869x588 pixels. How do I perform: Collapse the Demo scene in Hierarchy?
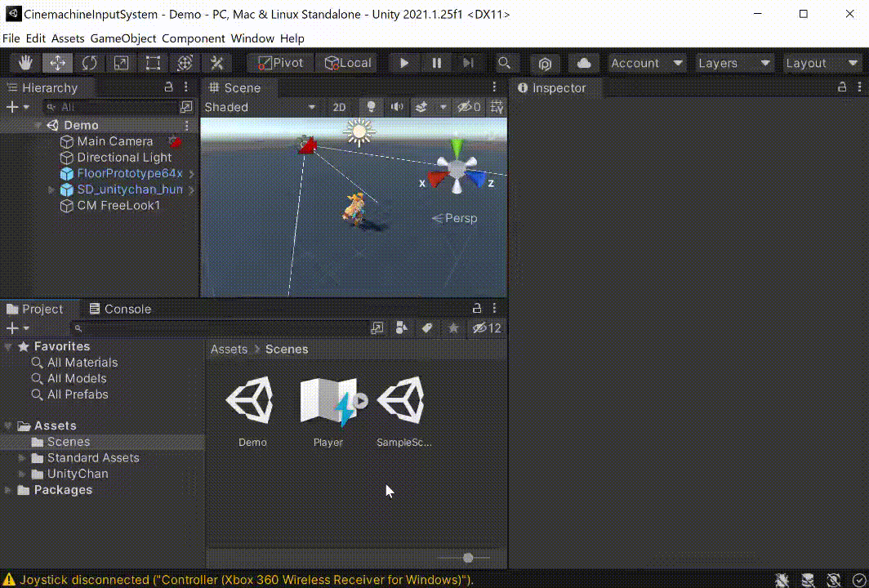pyautogui.click(x=38, y=125)
